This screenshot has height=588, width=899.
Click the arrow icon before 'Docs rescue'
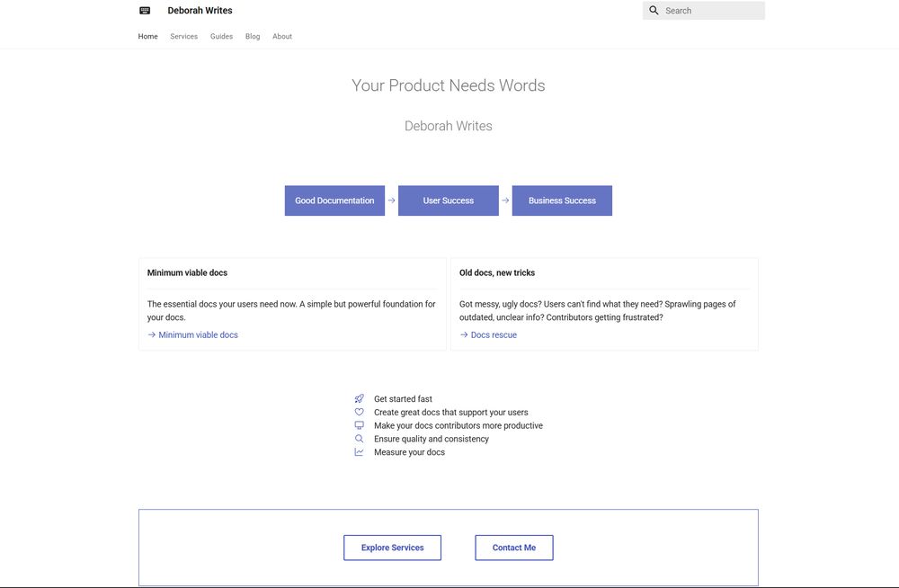point(462,334)
